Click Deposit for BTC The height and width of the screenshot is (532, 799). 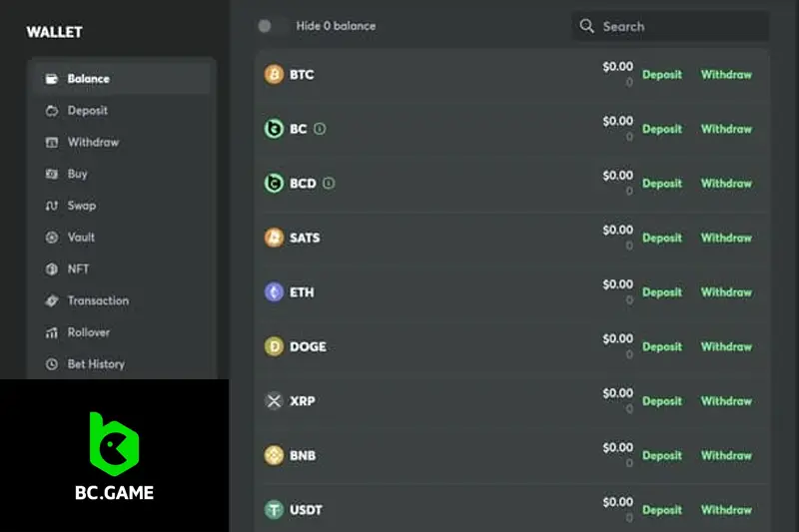(662, 75)
